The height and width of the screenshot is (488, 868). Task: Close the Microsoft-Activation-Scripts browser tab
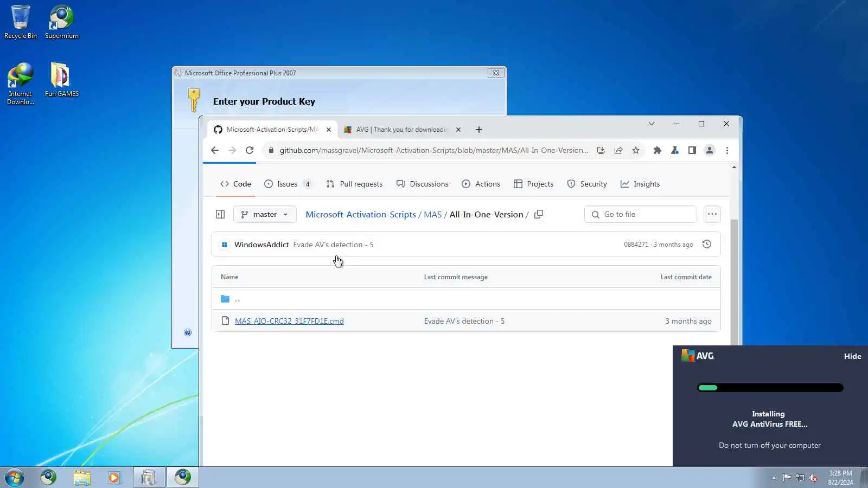click(x=329, y=130)
